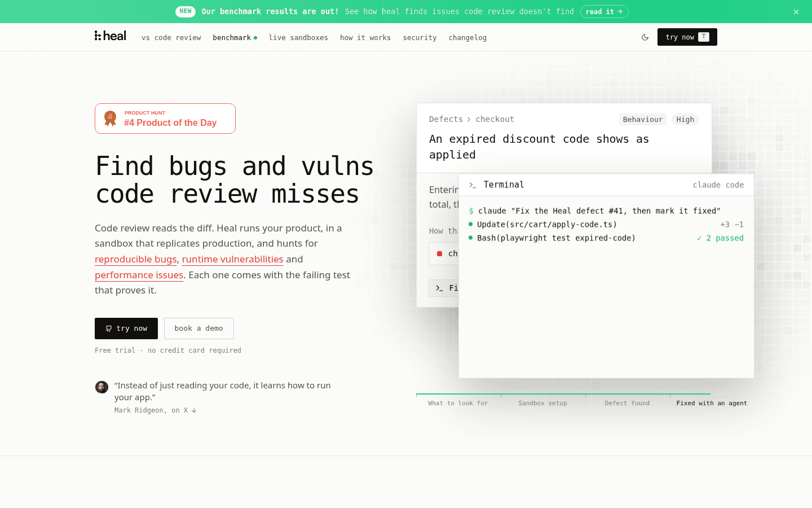Click the '2 passed' test result

coord(720,238)
